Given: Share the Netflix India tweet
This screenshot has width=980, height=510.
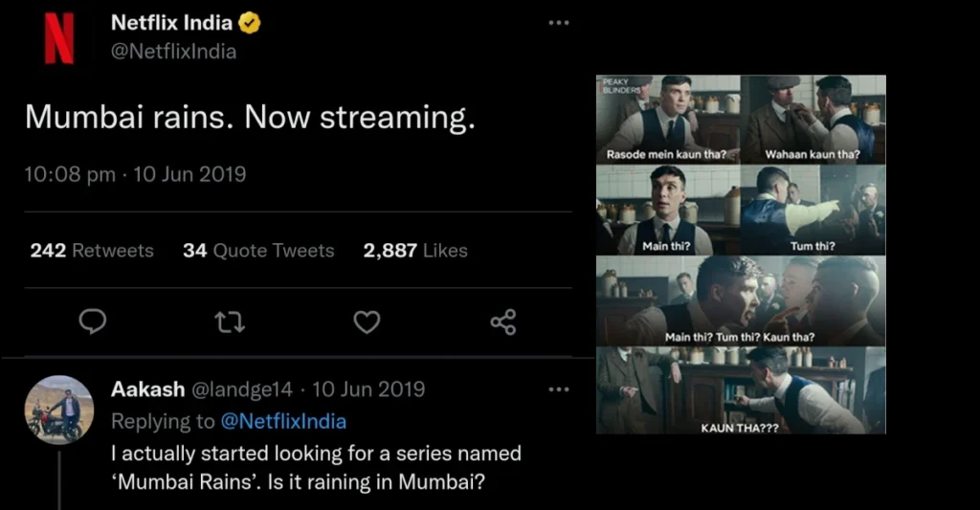Looking at the screenshot, I should tap(503, 322).
